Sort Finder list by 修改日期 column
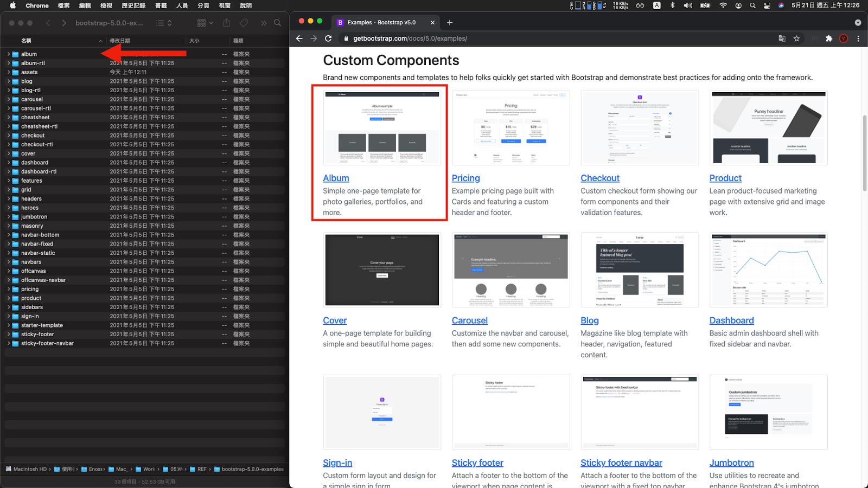 tap(146, 41)
